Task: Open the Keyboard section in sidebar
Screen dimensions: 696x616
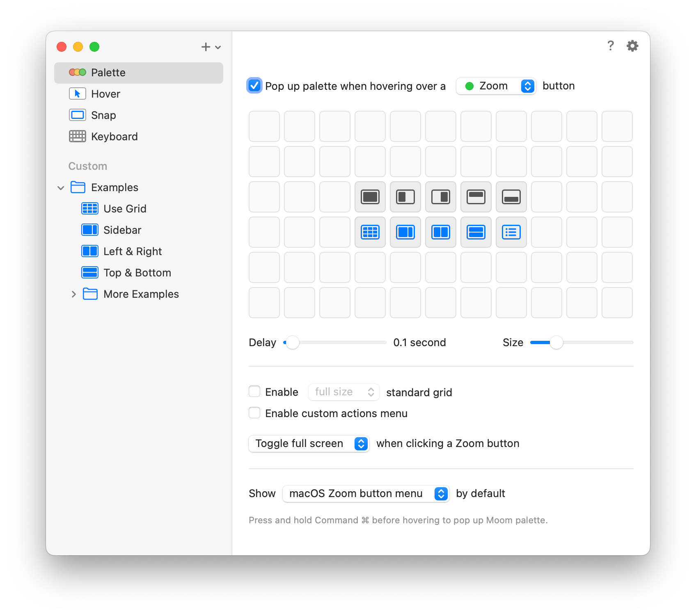Action: [x=114, y=137]
